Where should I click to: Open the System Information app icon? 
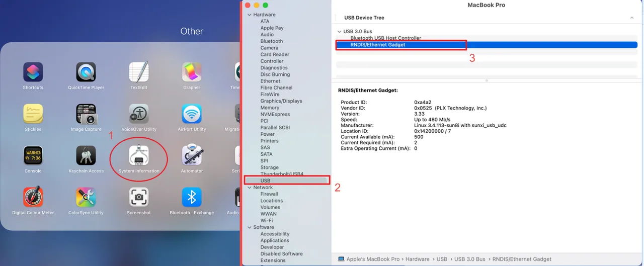click(x=139, y=155)
